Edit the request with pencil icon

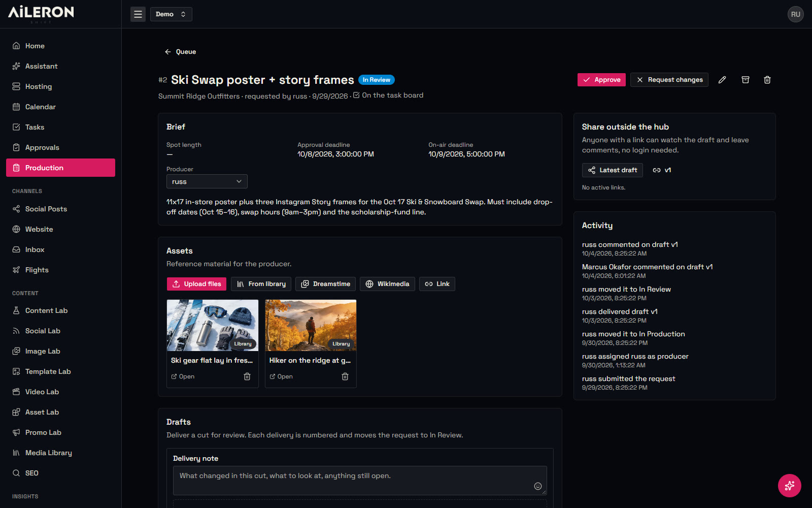point(722,80)
